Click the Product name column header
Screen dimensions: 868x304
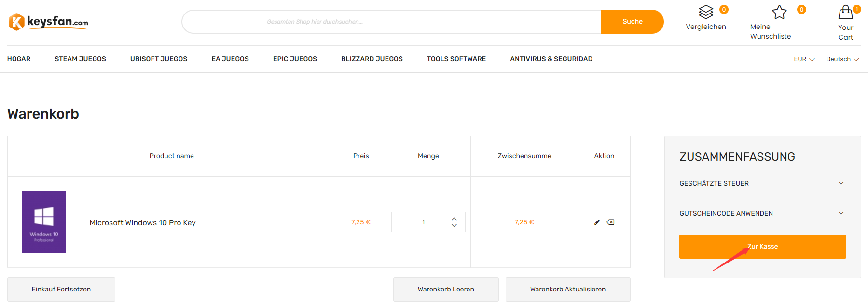click(172, 156)
